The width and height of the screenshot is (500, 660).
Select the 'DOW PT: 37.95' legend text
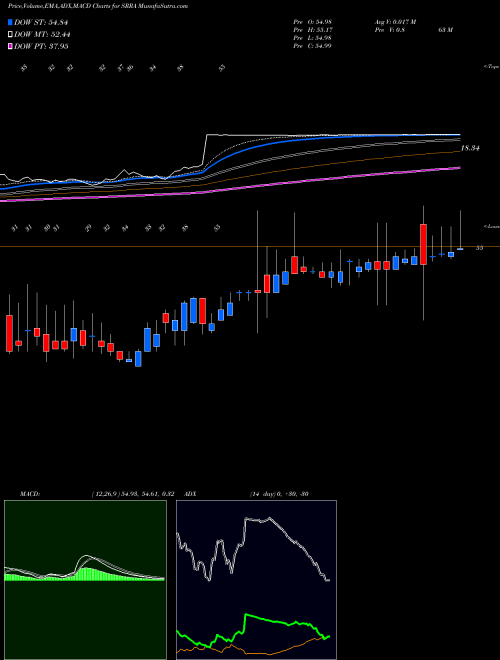pyautogui.click(x=41, y=46)
